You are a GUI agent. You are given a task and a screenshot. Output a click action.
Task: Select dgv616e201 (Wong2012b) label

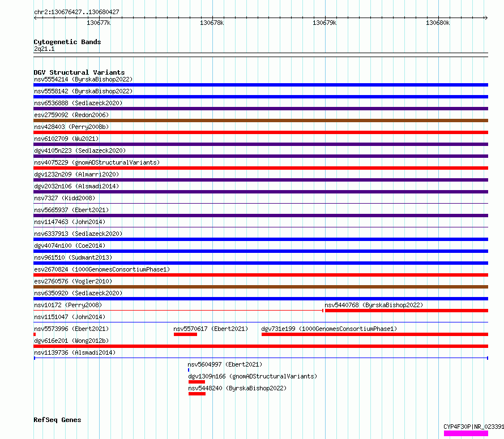[71, 341]
